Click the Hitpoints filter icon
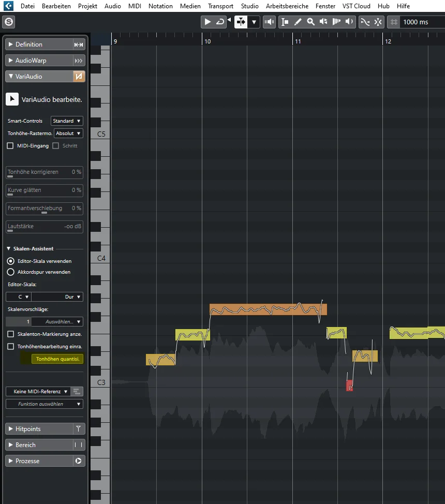Screen dimensions: 445x504 point(79,429)
